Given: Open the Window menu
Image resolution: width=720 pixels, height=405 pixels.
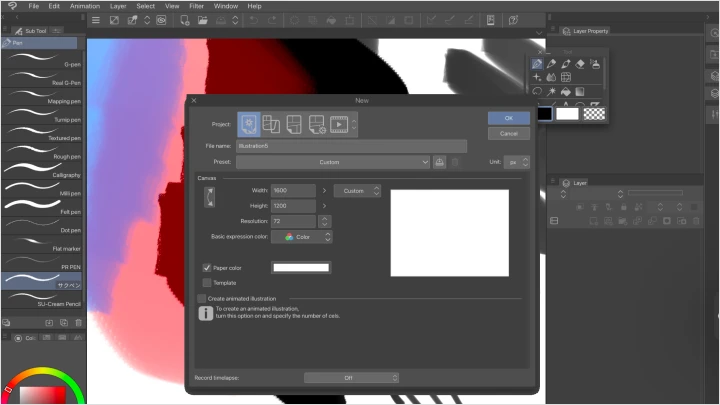Looking at the screenshot, I should pyautogui.click(x=226, y=6).
